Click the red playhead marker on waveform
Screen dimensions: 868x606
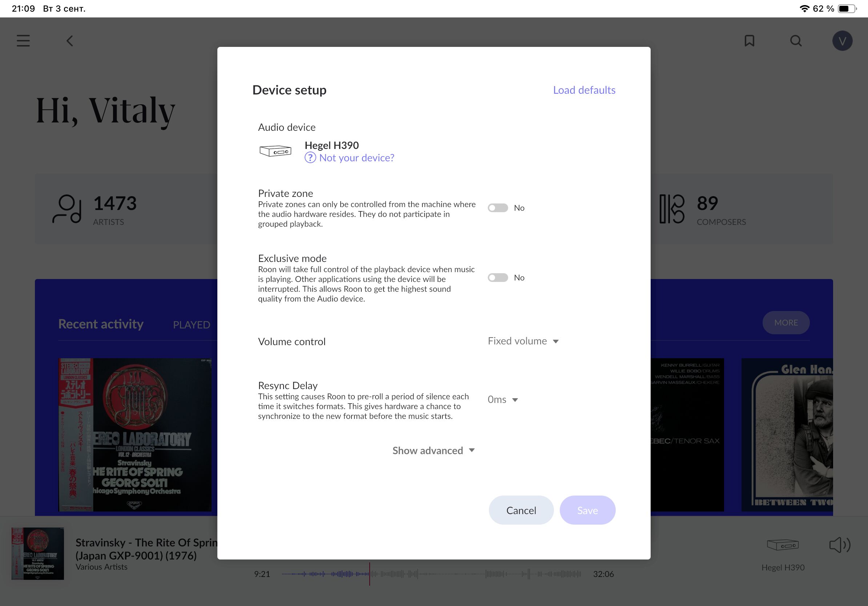(x=369, y=574)
